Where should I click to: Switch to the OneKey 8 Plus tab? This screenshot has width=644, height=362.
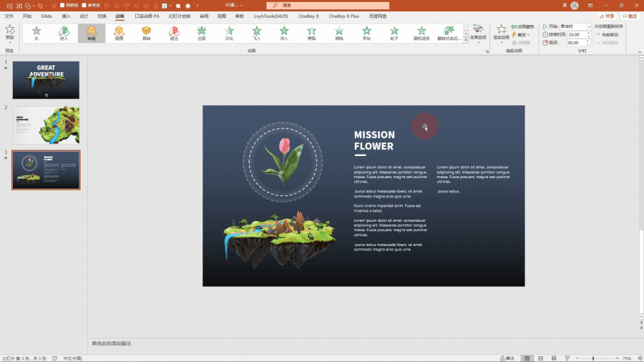[x=343, y=16]
